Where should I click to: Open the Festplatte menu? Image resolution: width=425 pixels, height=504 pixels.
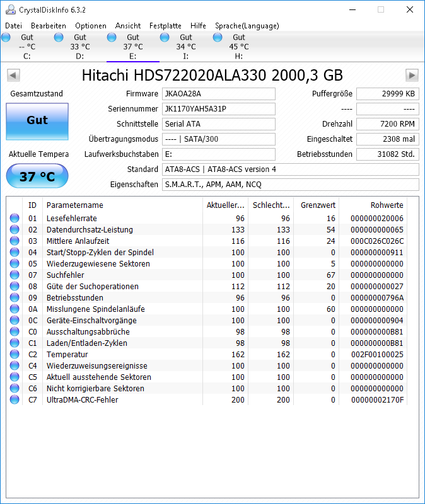165,26
